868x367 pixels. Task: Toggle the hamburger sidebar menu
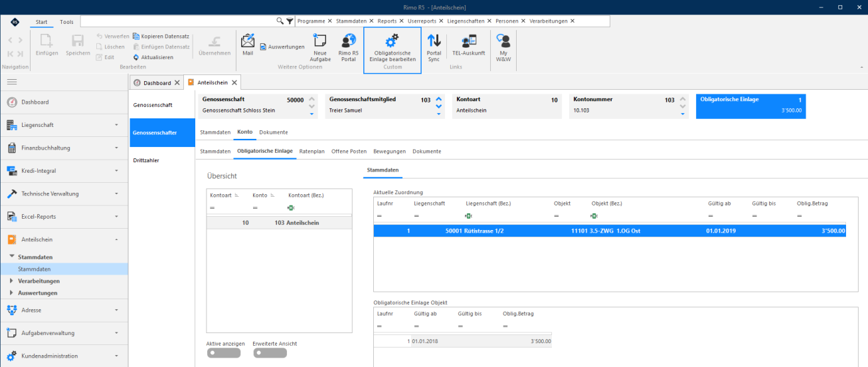tap(12, 81)
